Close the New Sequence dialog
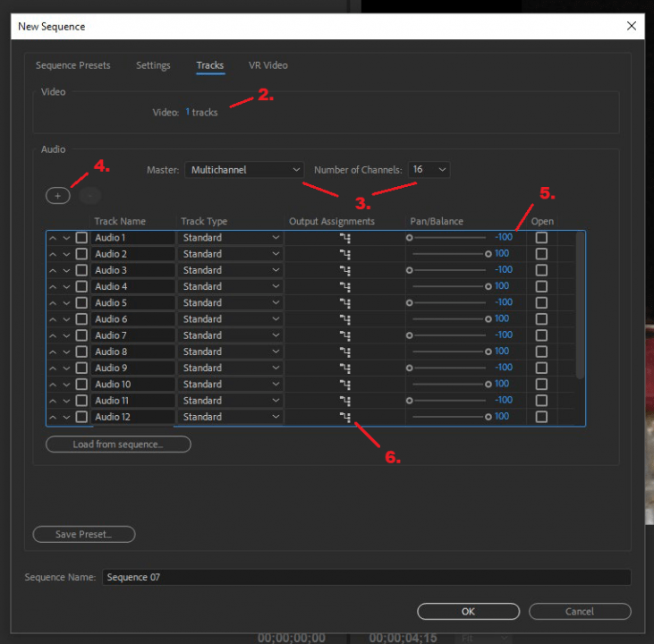Screen dimensions: 654x644 (632, 26)
